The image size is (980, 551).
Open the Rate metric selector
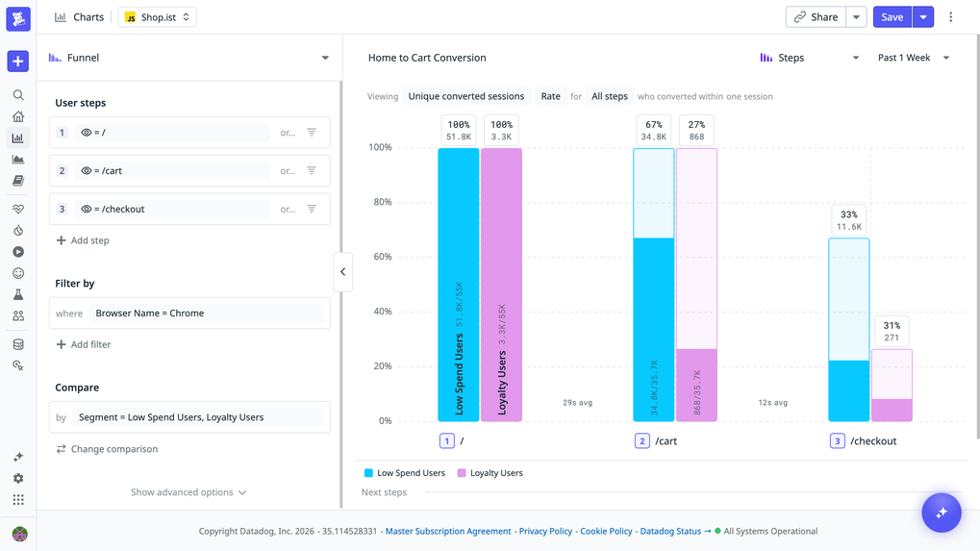[551, 96]
